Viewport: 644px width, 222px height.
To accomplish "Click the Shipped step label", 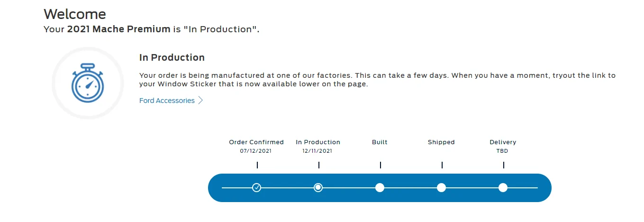I will point(441,142).
